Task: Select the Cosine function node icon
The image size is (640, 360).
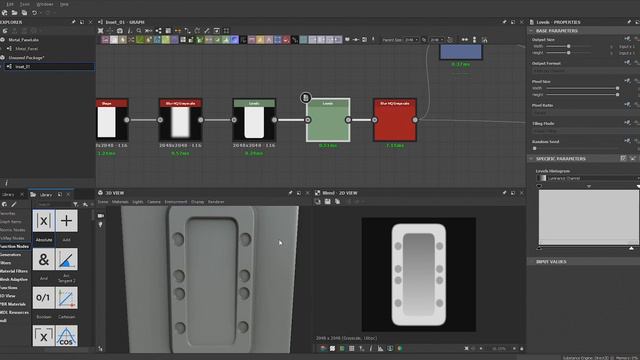Action: (x=66, y=336)
